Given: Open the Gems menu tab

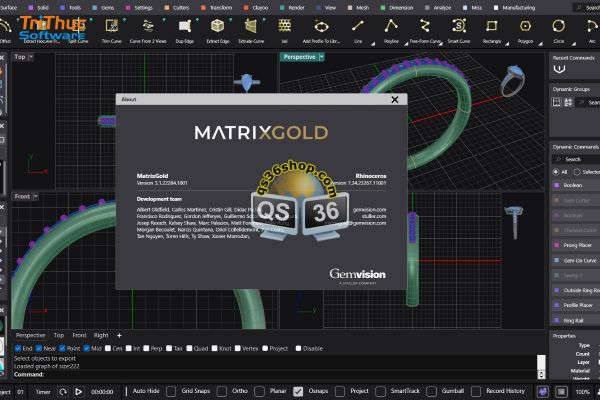Looking at the screenshot, I should coord(103,8).
